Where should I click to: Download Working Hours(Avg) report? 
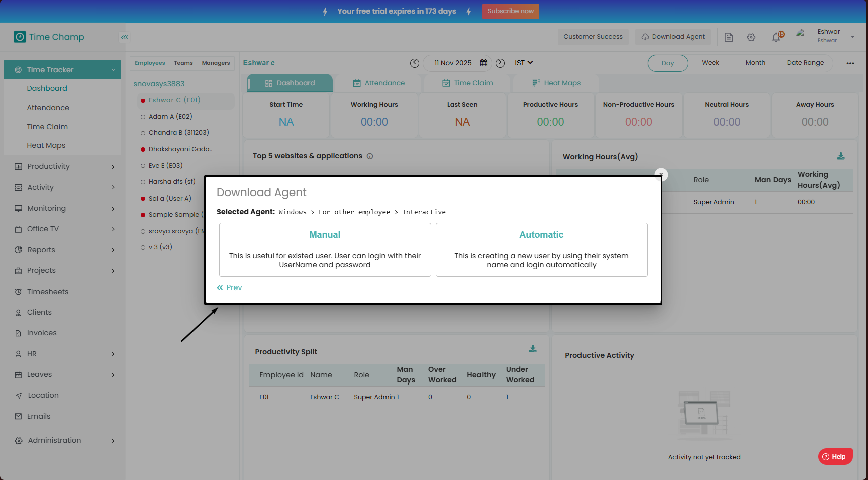point(841,156)
